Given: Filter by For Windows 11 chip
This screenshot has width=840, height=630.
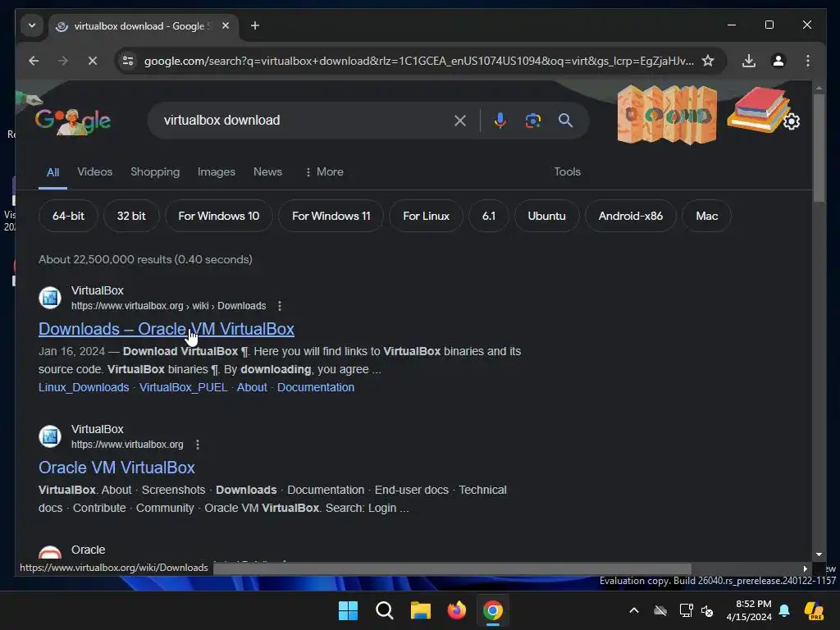Looking at the screenshot, I should click(331, 216).
